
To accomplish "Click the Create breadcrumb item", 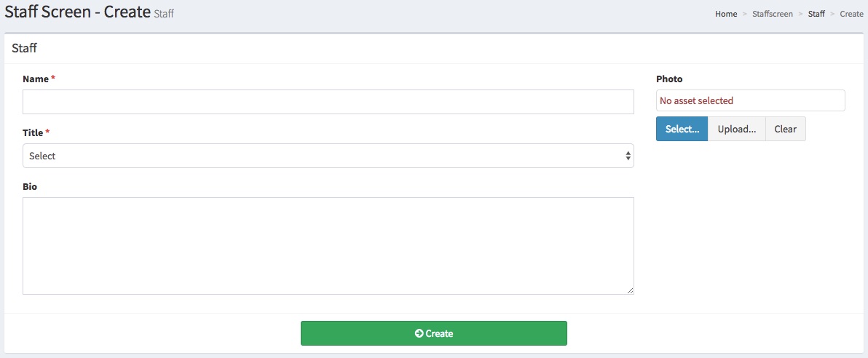I will [851, 14].
